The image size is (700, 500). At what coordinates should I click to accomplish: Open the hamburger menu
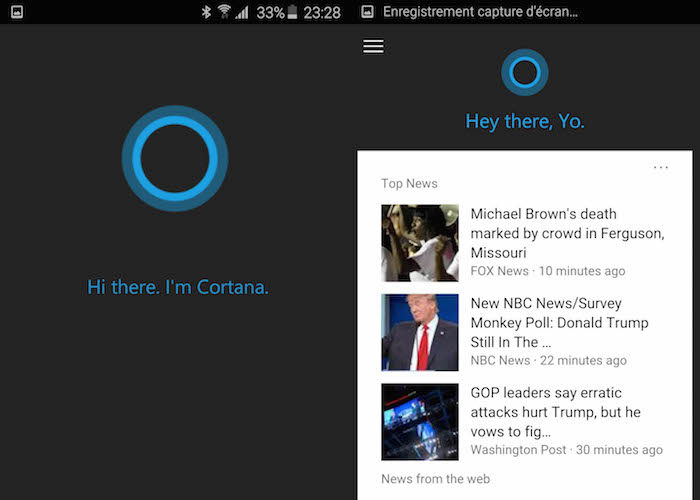coord(373,47)
